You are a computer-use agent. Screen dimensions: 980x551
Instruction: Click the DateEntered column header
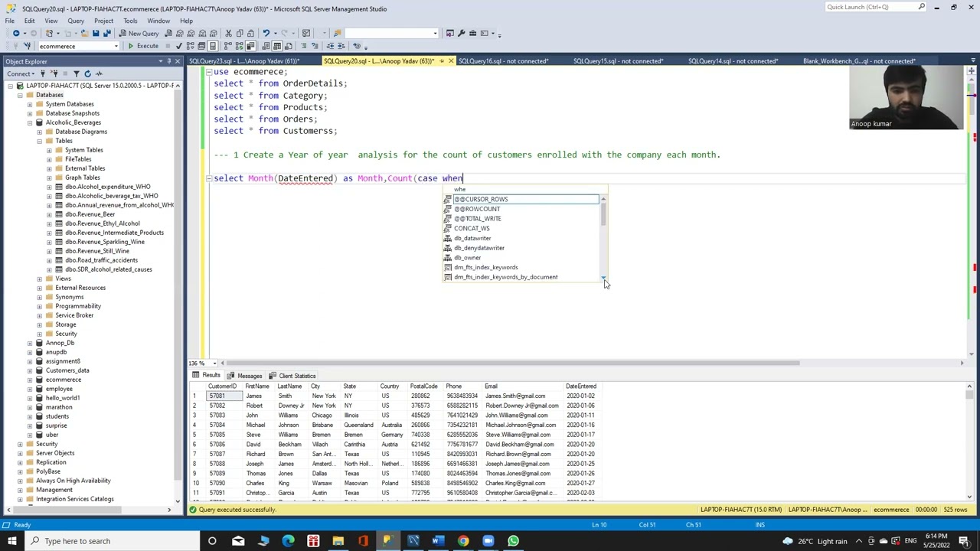(580, 386)
